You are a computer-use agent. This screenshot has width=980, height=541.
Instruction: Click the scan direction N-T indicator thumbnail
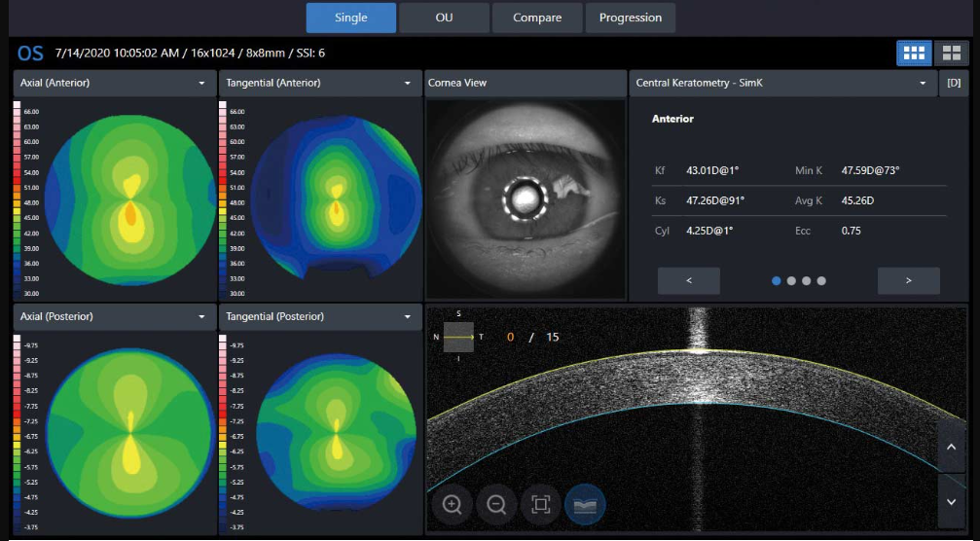458,337
